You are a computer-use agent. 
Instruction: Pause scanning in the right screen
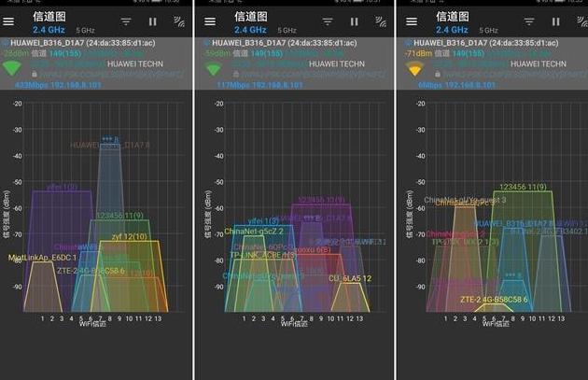[555, 21]
